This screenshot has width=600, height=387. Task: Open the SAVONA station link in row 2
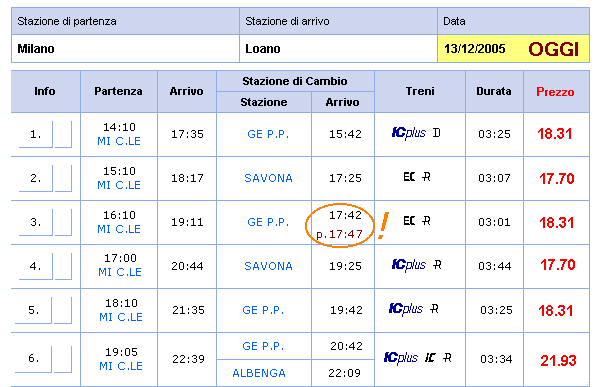pos(268,178)
